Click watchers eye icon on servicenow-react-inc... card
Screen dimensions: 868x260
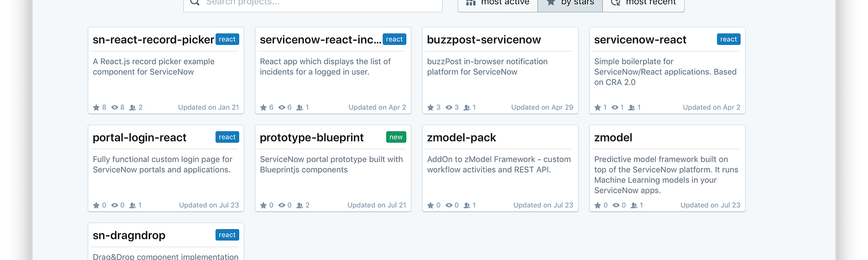pyautogui.click(x=282, y=107)
